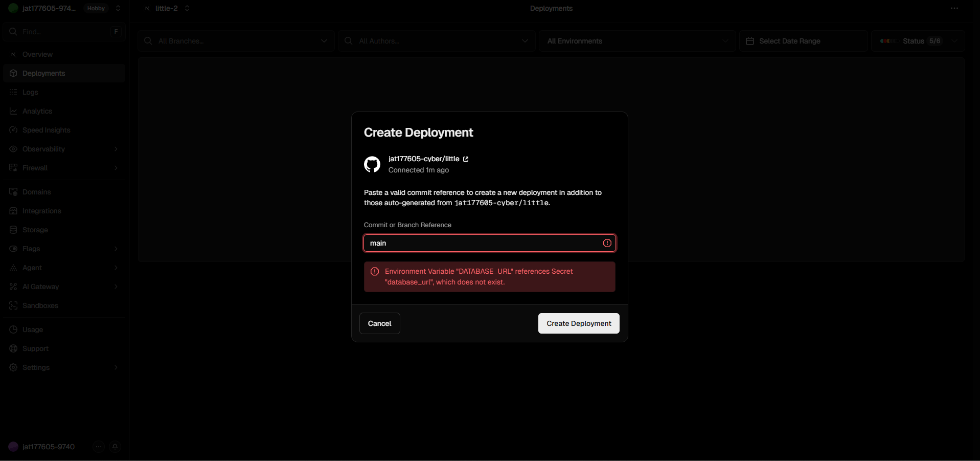Viewport: 980px width, 461px height.
Task: Go to Overview in sidebar
Action: coord(37,54)
